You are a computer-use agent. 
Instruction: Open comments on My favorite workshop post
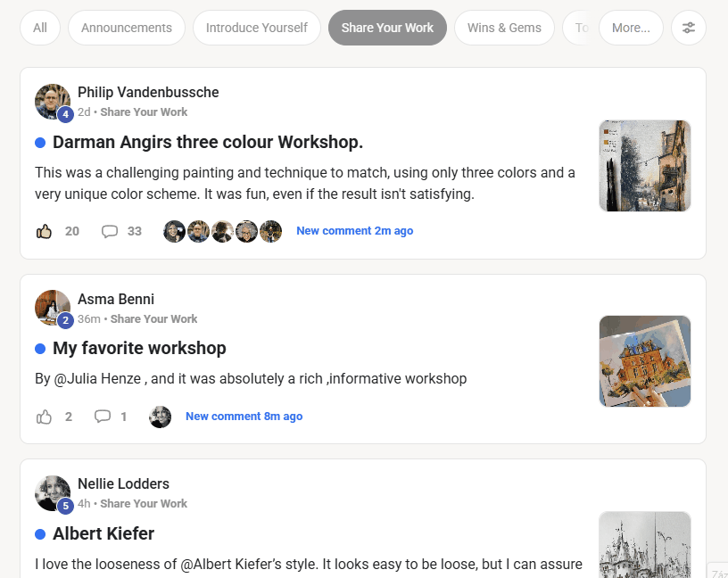[103, 417]
